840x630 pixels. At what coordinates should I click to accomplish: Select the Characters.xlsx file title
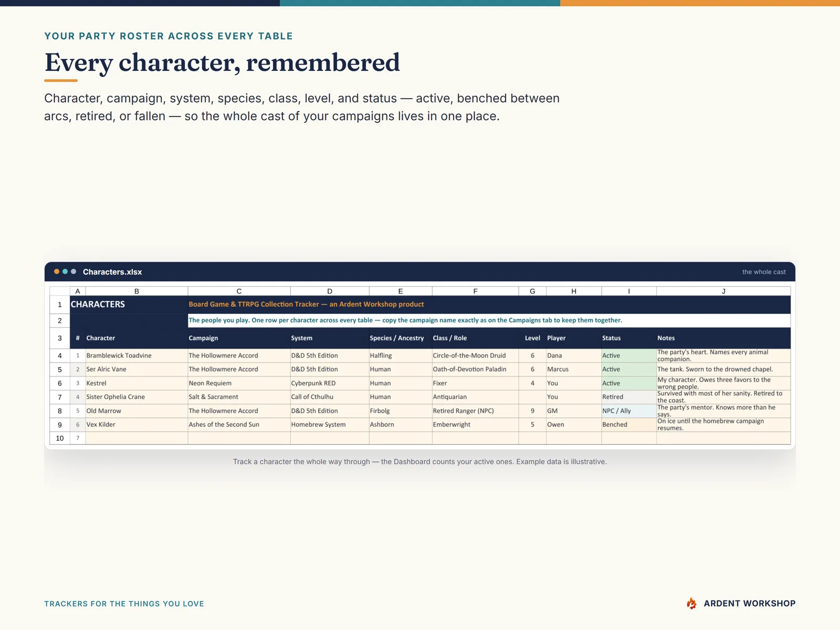(x=112, y=272)
